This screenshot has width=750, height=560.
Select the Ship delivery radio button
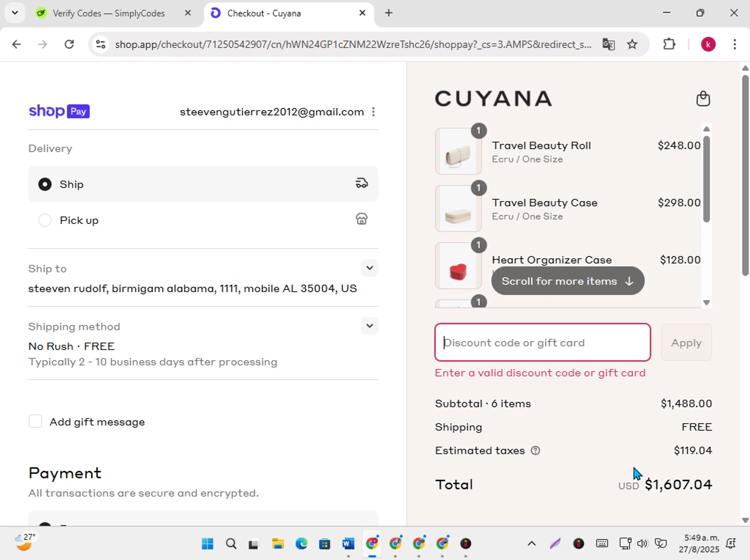point(45,184)
